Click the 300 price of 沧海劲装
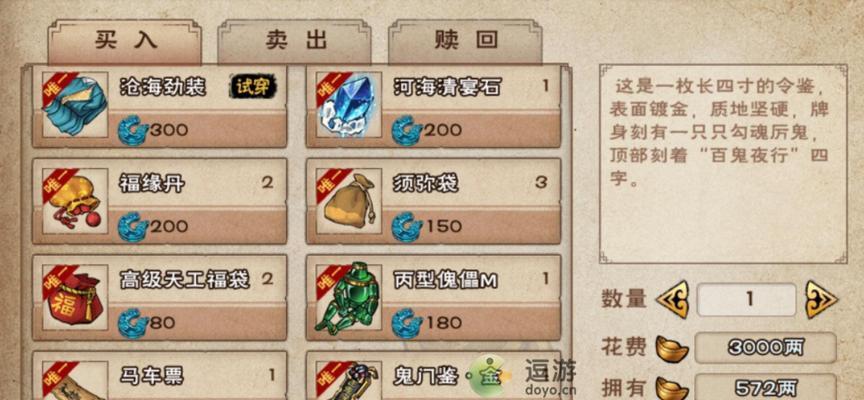The image size is (864, 400). tap(169, 131)
